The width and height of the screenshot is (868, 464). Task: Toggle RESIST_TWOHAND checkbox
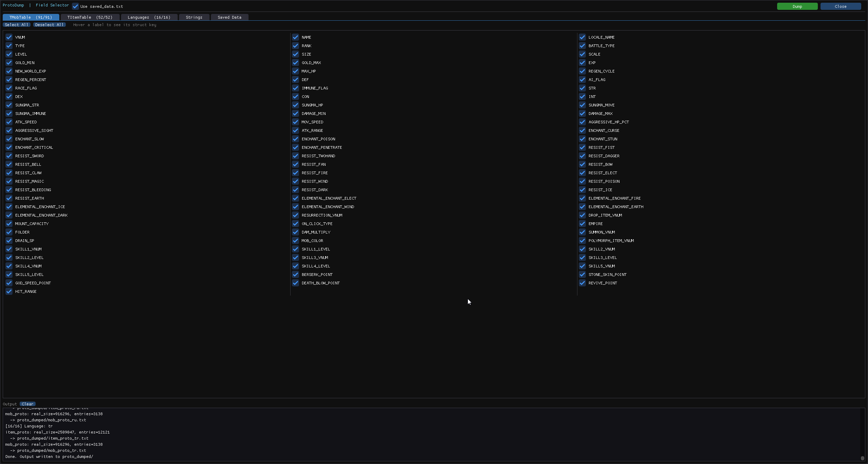point(296,156)
